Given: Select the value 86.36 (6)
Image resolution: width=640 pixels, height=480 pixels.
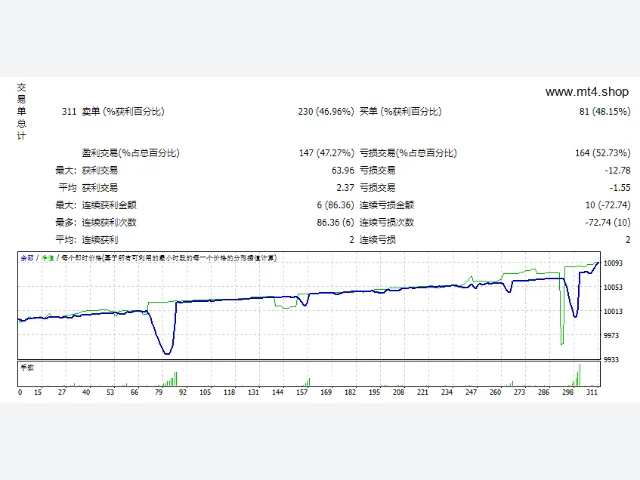Looking at the screenshot, I should pyautogui.click(x=336, y=222).
